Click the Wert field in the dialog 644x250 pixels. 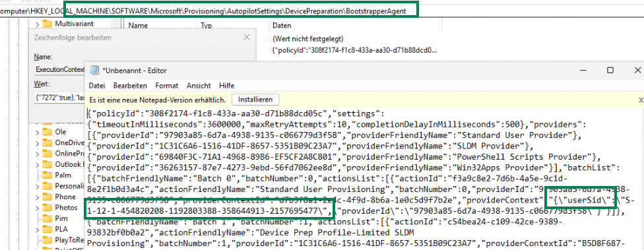[x=59, y=98]
